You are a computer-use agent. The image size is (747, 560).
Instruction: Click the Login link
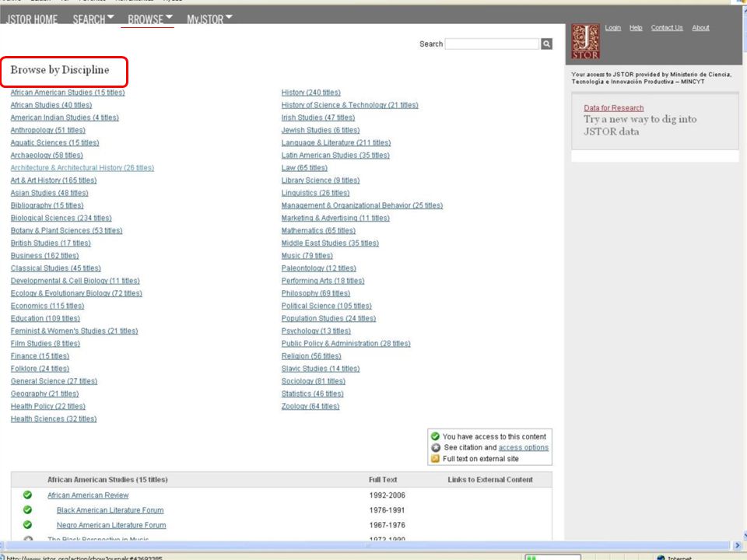(612, 28)
